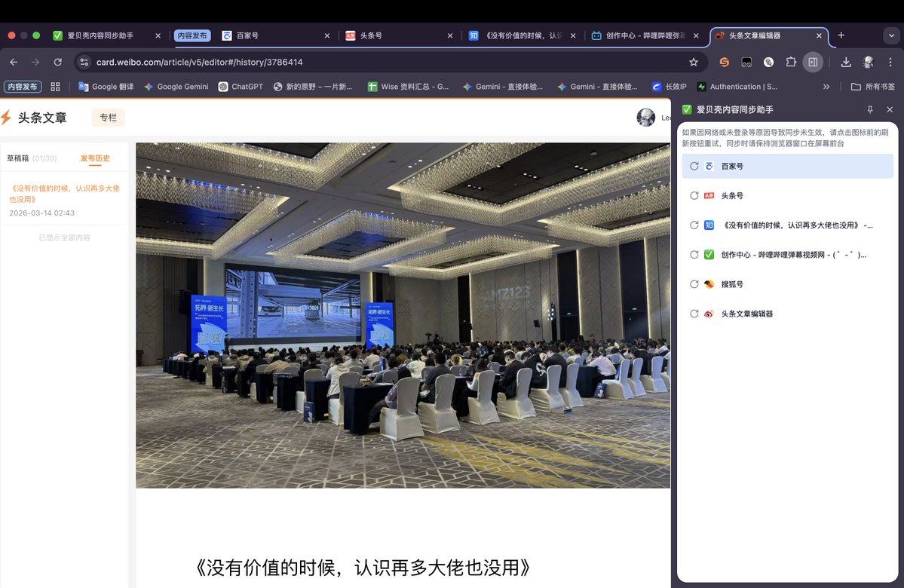
Task: Refresh the 创作中心 bilibili sync item
Action: 694,255
